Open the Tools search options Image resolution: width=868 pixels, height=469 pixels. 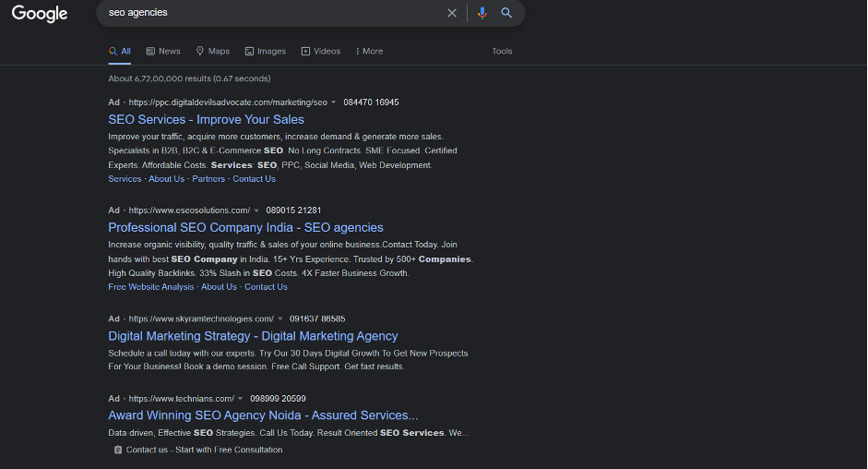(502, 51)
